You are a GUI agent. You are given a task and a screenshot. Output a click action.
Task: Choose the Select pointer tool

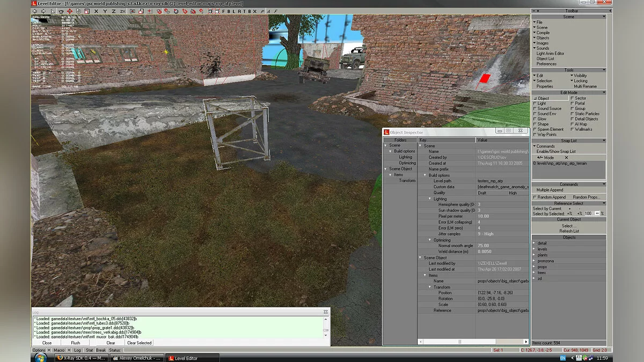[53, 11]
